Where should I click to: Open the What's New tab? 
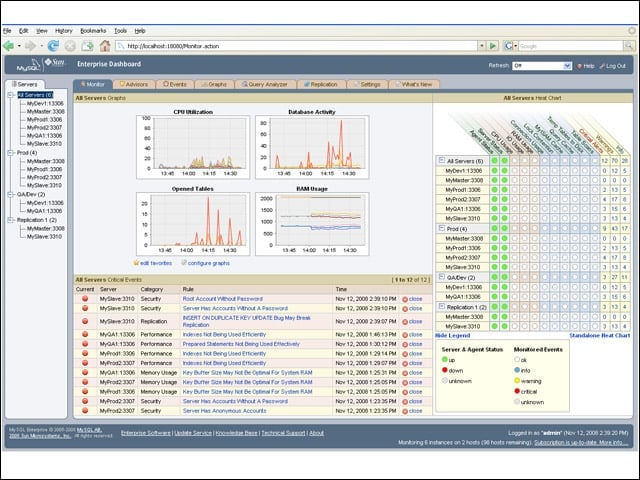pyautogui.click(x=414, y=84)
